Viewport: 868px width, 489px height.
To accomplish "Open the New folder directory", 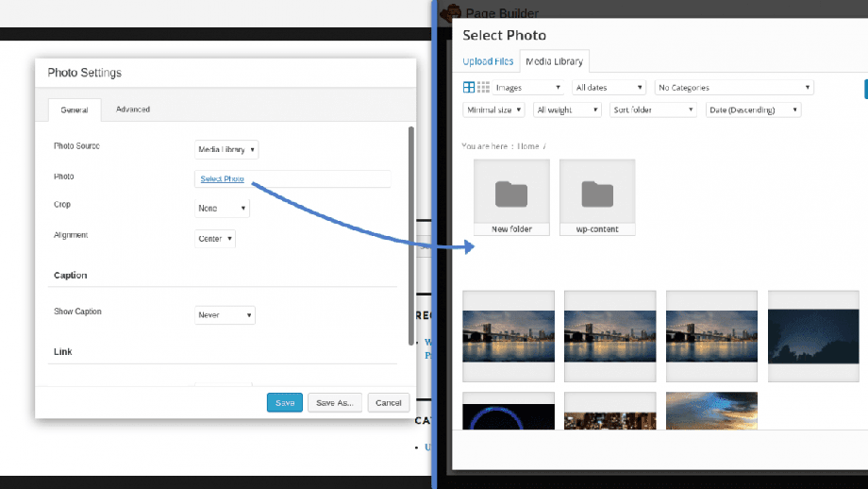I will click(511, 197).
